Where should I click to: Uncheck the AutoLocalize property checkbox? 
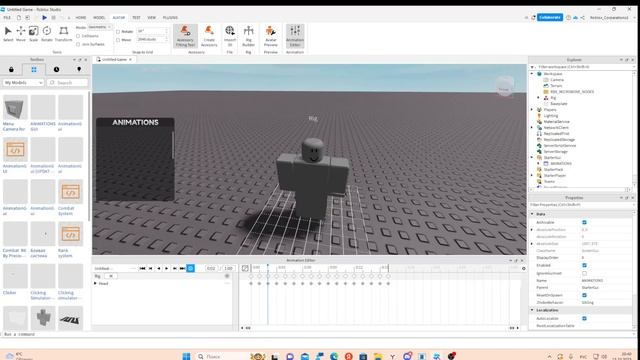point(584,318)
